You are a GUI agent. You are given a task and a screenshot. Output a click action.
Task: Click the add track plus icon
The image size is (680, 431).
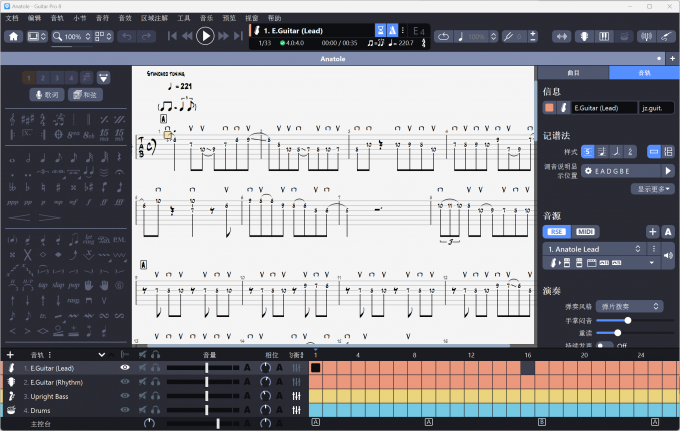coord(10,354)
